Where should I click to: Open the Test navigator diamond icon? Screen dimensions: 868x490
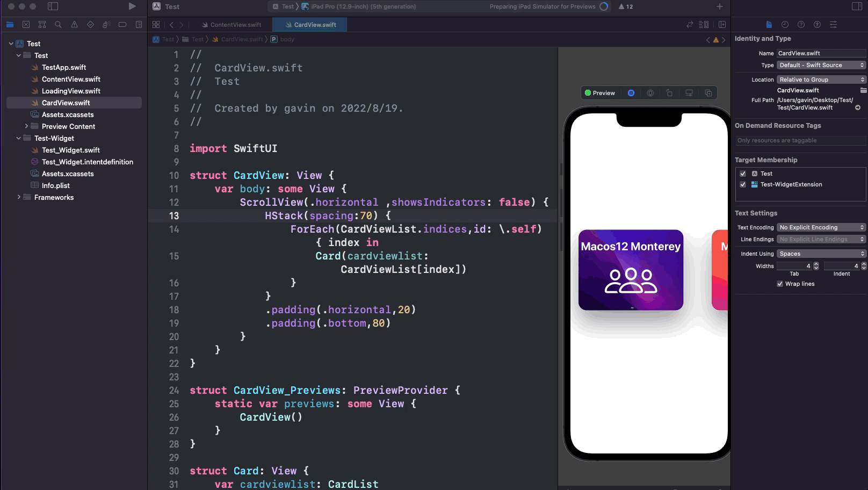tap(90, 25)
